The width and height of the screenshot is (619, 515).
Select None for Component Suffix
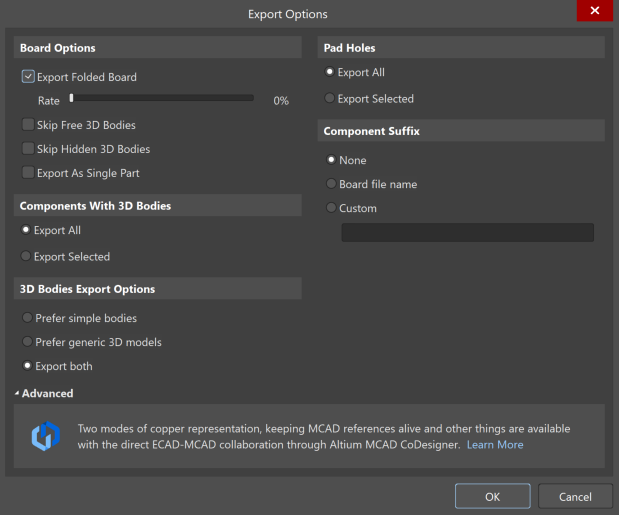click(x=331, y=160)
